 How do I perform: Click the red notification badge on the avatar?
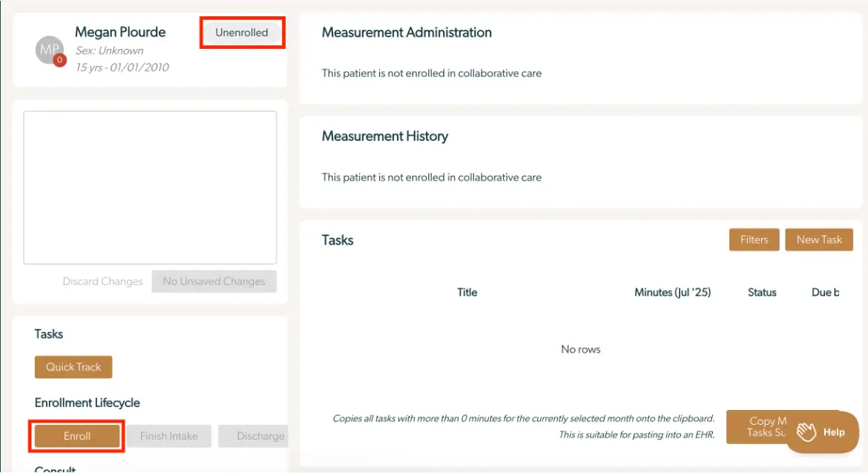pyautogui.click(x=59, y=60)
